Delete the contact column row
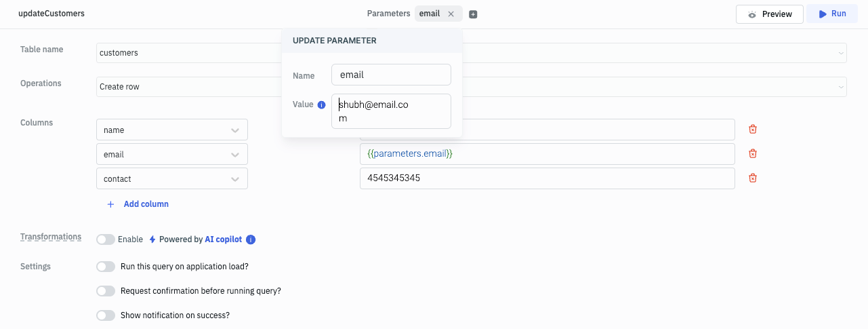868x329 pixels. tap(752, 178)
